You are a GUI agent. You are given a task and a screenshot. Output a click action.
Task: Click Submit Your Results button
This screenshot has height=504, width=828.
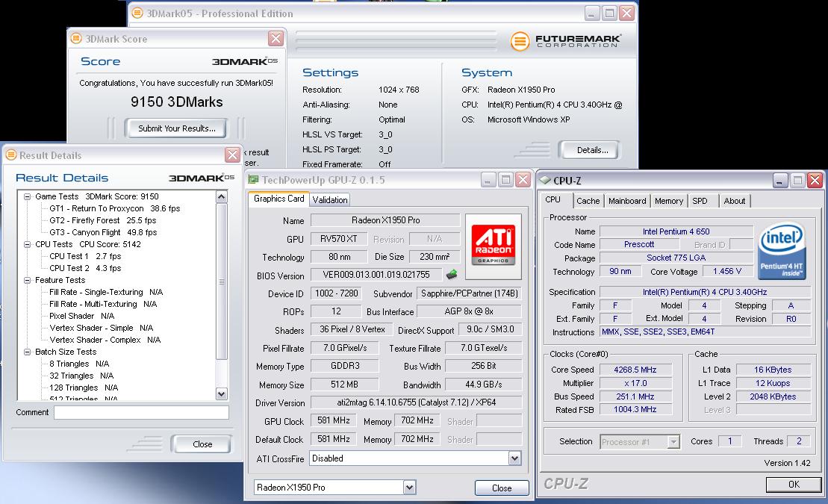pos(177,128)
